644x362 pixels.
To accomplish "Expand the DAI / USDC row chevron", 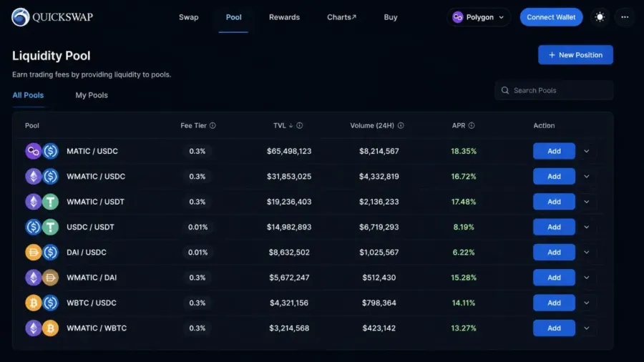I will pos(587,253).
